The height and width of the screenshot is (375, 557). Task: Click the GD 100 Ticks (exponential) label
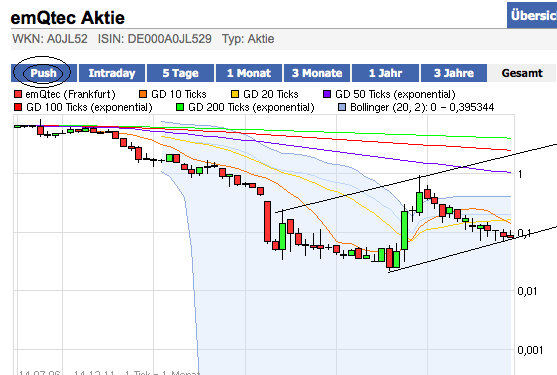[89, 107]
